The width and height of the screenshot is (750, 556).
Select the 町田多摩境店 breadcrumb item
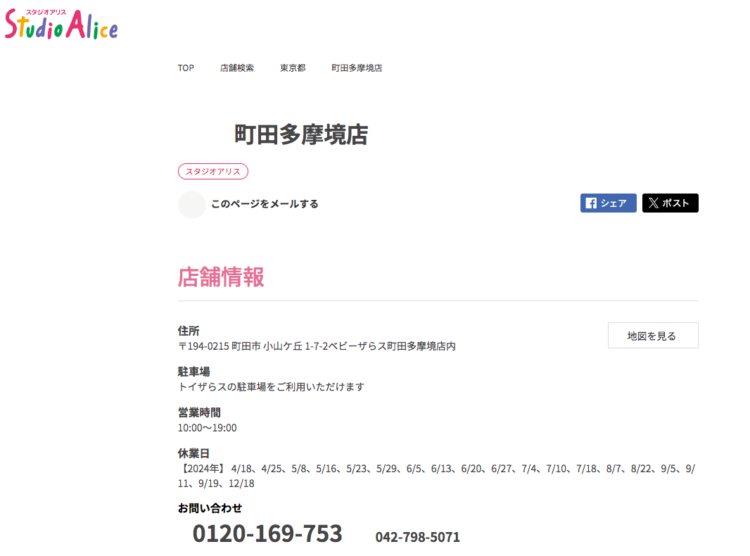click(357, 68)
